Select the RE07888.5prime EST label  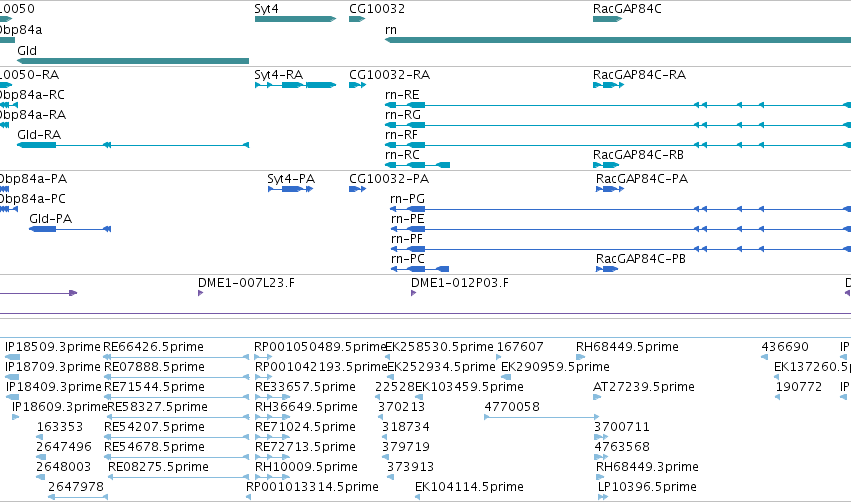pyautogui.click(x=154, y=367)
